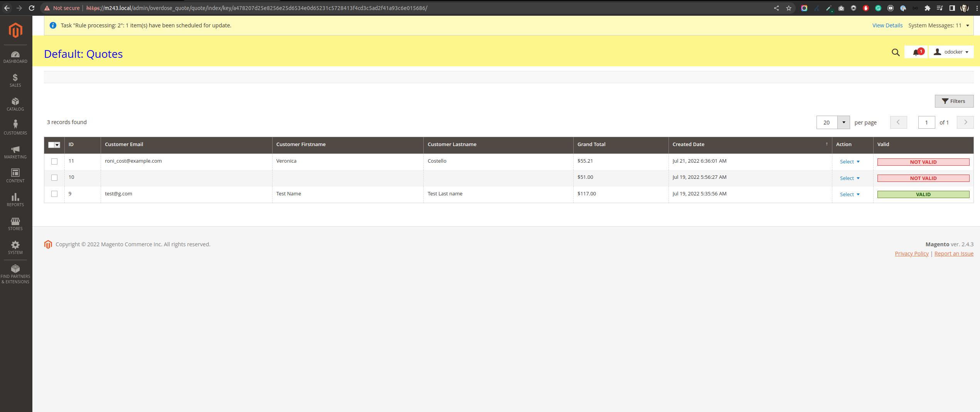
Task: Click the notifications bell icon
Action: pos(916,52)
